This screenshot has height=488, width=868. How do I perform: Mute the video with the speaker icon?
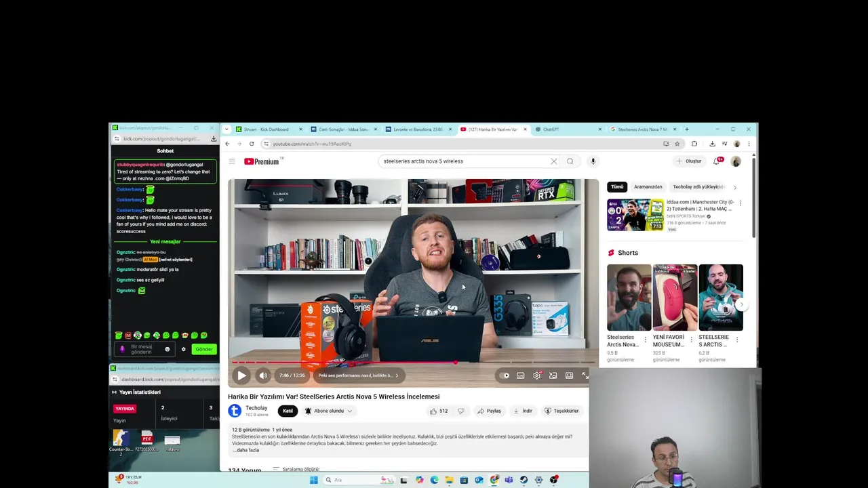pyautogui.click(x=263, y=375)
